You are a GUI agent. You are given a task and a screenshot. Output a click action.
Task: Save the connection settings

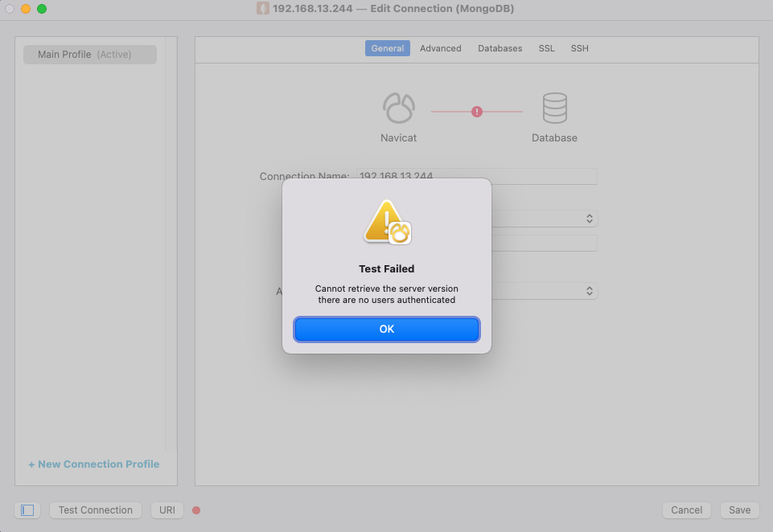[739, 510]
